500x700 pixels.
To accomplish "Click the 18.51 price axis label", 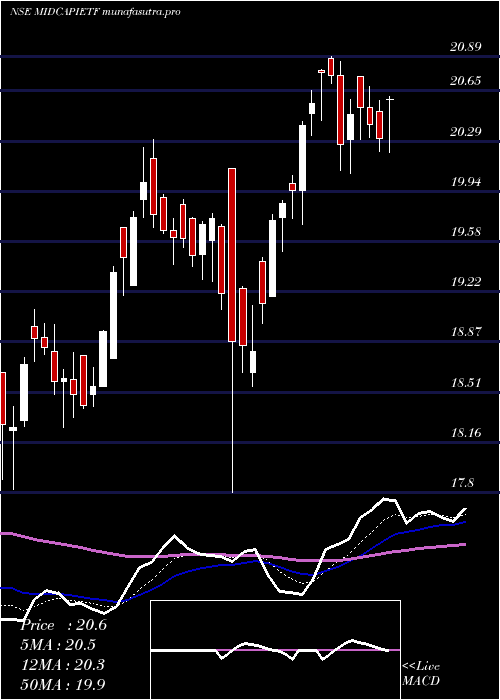I will coord(466,382).
